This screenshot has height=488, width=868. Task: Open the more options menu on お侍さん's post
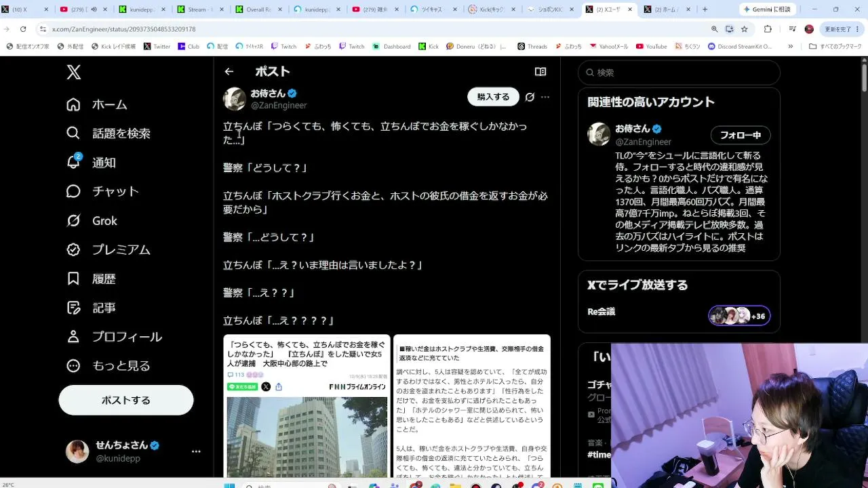tap(545, 97)
